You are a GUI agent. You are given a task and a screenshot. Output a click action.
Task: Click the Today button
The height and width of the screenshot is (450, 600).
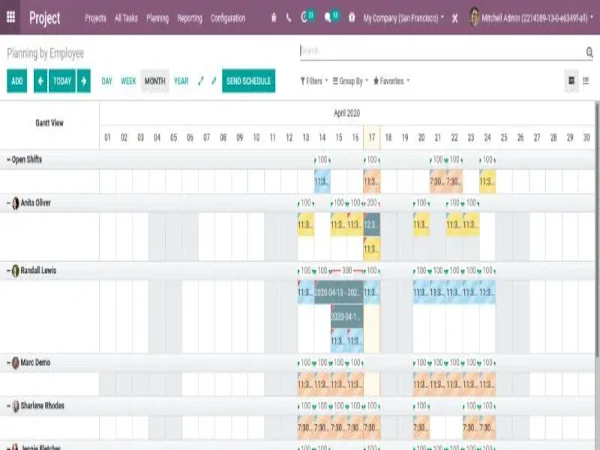(x=62, y=81)
